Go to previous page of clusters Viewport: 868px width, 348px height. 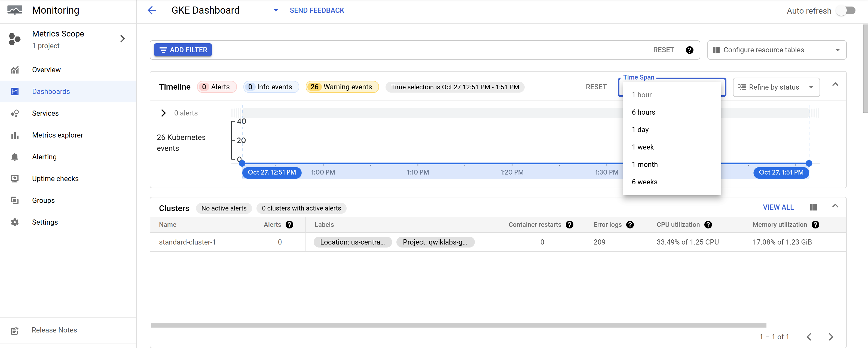click(x=809, y=337)
